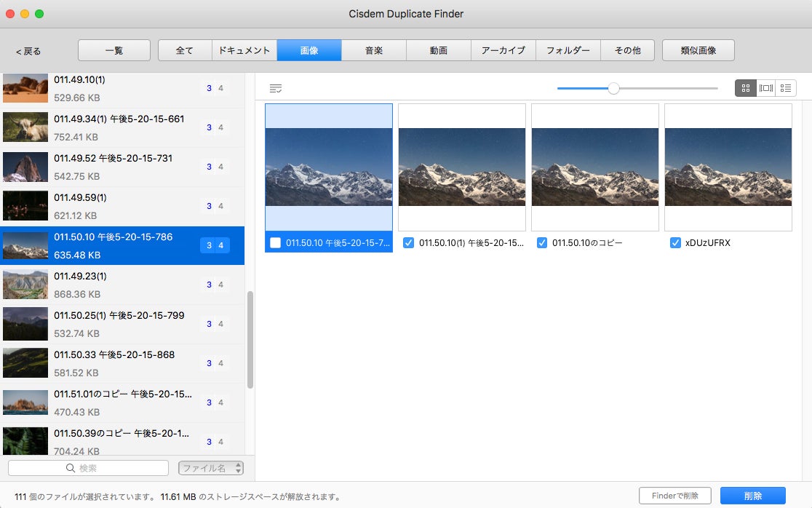Switch to list view icon
This screenshot has width=812, height=508.
pyautogui.click(x=786, y=88)
